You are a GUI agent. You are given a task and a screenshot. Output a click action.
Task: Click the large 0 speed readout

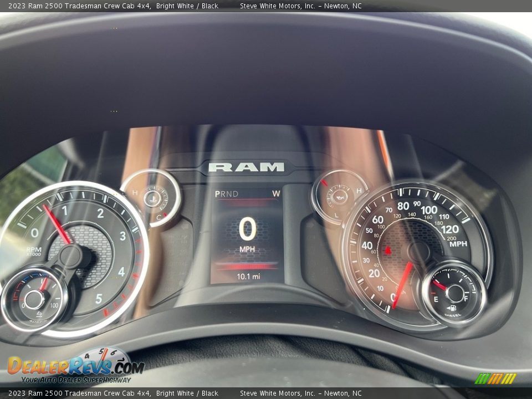coord(247,229)
